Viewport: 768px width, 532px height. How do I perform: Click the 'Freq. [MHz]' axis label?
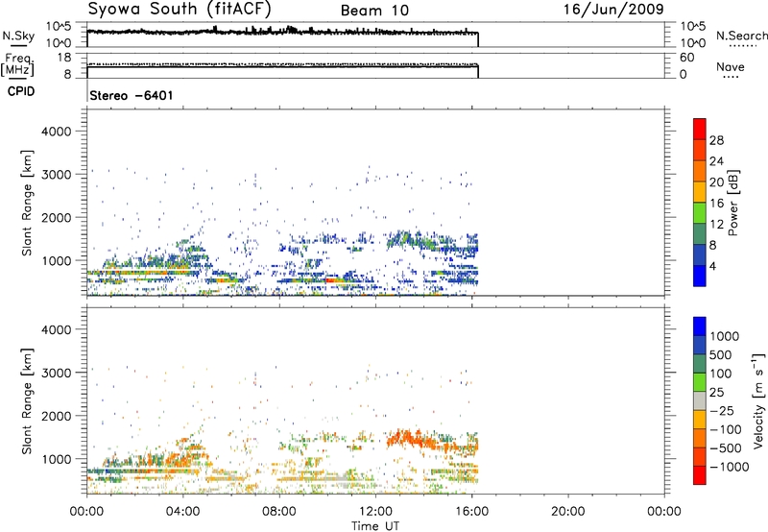[x=18, y=64]
